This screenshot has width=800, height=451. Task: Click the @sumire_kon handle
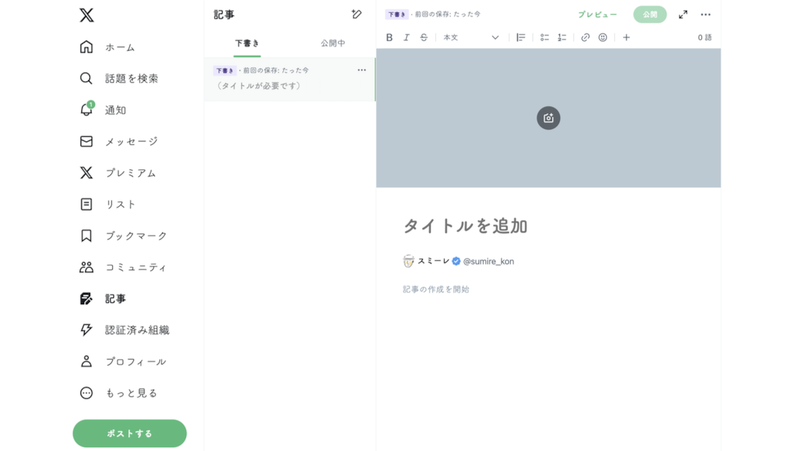click(x=488, y=261)
